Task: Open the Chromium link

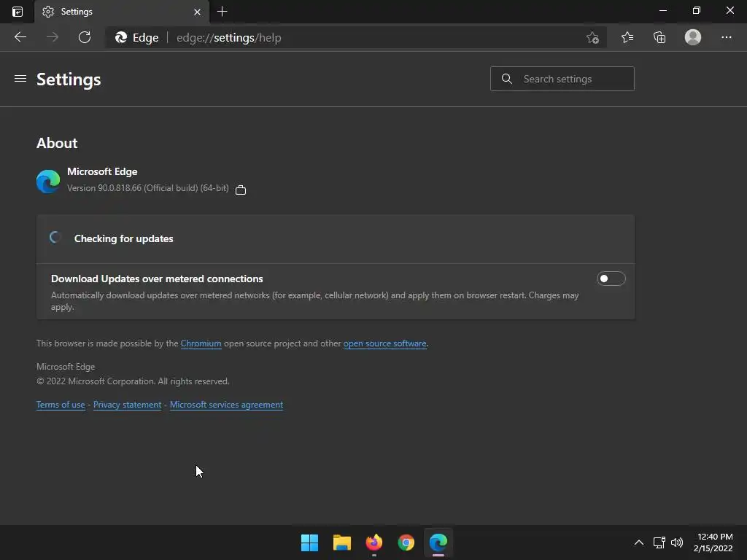Action: point(201,343)
